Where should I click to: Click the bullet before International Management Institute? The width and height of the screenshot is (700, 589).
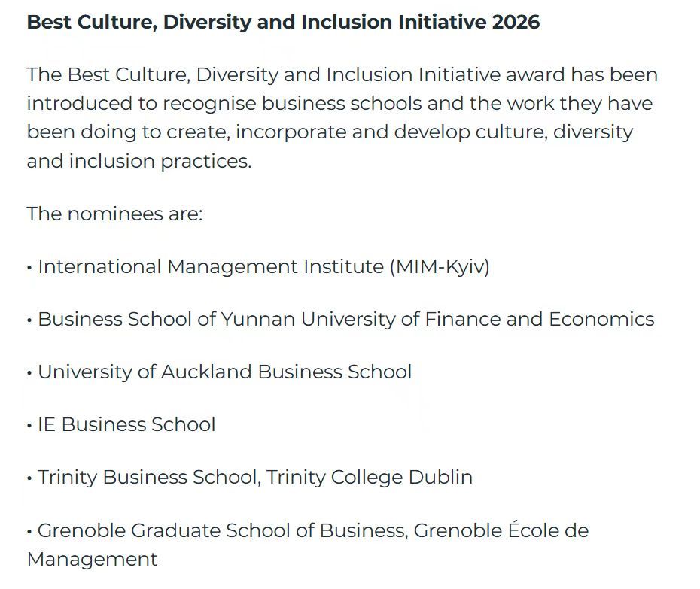[x=29, y=268]
